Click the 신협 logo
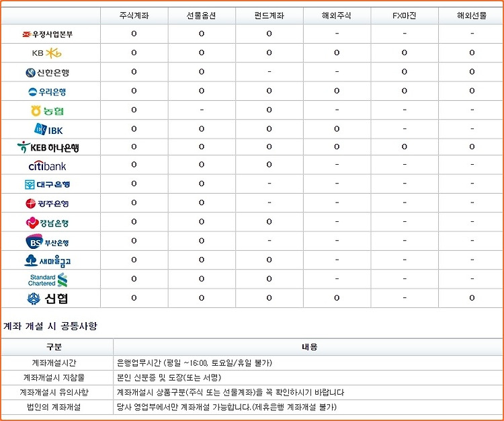Viewport: 504px width, 421px height. [48, 299]
